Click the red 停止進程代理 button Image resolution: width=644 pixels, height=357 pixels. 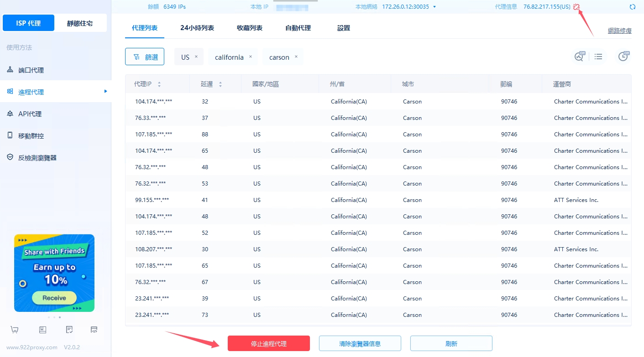tap(269, 343)
